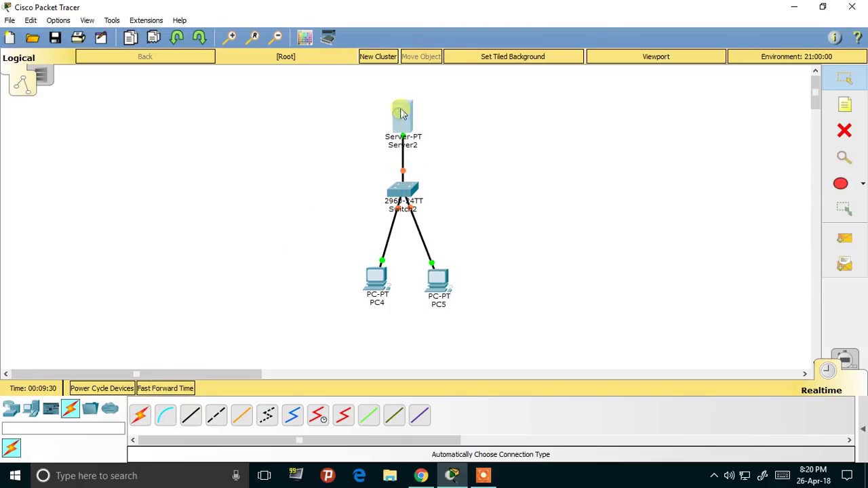Image resolution: width=868 pixels, height=488 pixels.
Task: Choose Components category
Action: pos(51,409)
